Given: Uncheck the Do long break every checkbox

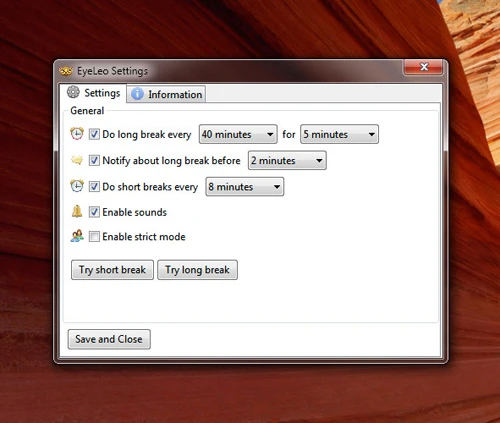Looking at the screenshot, I should point(94,134).
